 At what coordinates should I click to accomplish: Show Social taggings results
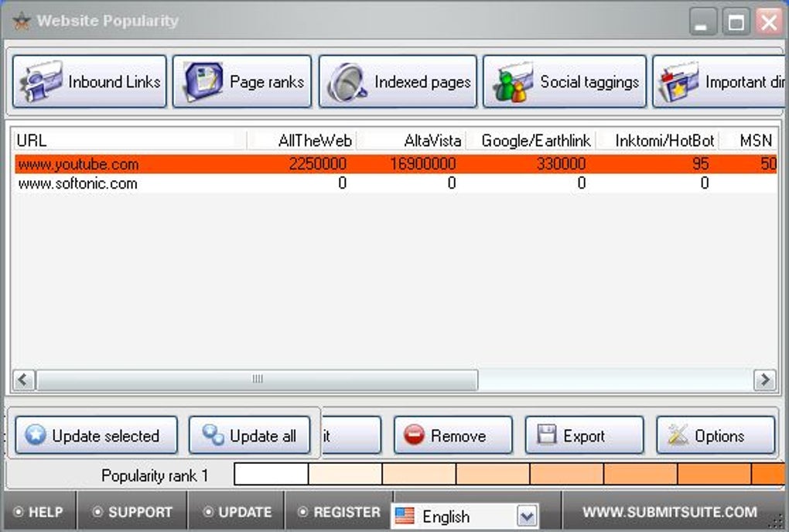coord(565,81)
